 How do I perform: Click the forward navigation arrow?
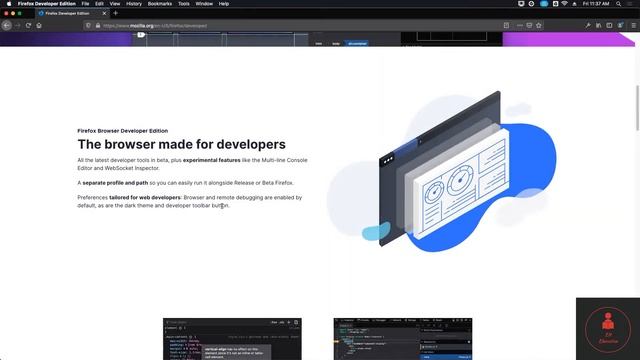coord(18,25)
